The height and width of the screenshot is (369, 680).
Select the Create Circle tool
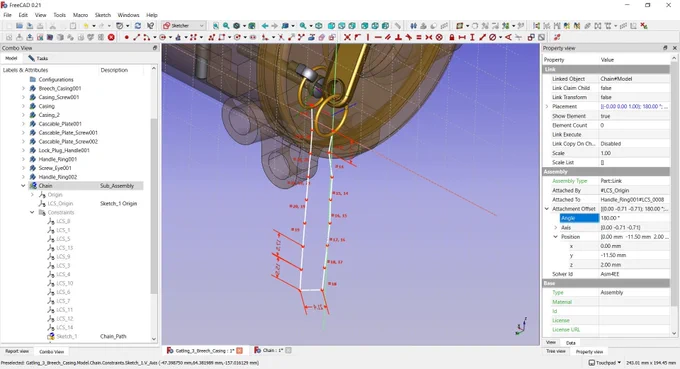click(163, 37)
